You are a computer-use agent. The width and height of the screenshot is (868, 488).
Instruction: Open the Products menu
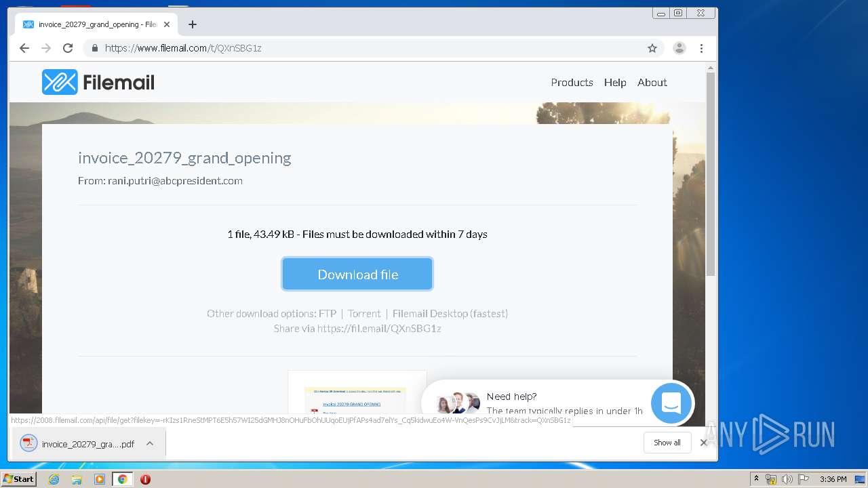click(x=572, y=82)
